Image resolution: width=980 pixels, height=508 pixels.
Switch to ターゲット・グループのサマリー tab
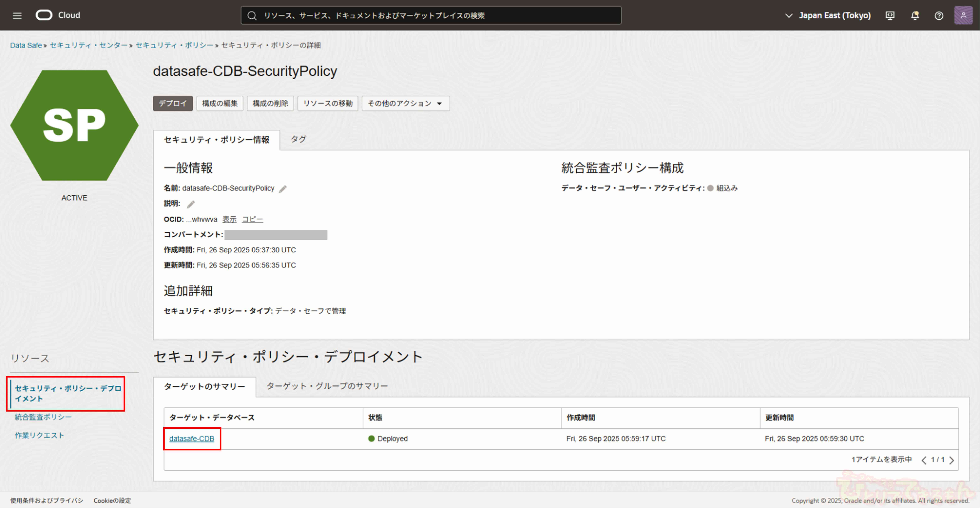[327, 386]
